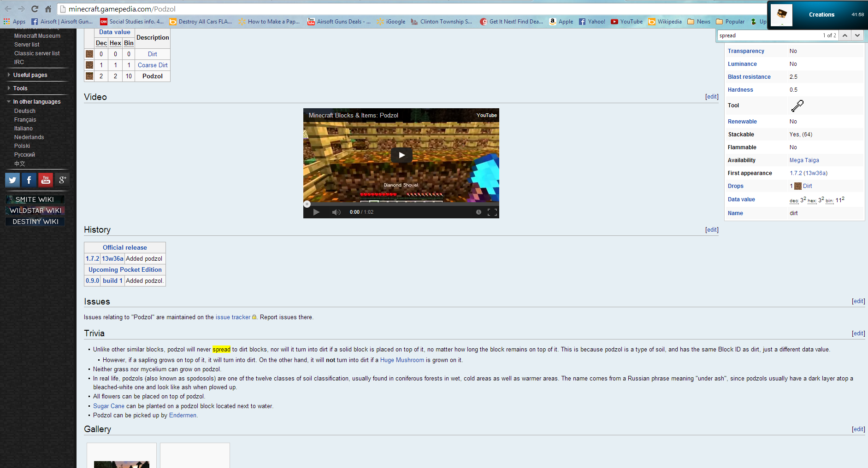Open Classic server list sidebar link

37,53
